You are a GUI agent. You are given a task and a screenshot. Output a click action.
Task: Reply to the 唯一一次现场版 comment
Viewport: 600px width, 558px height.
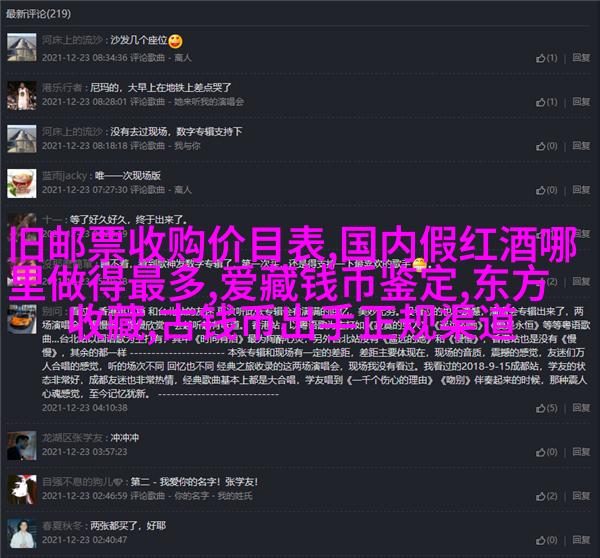[581, 190]
